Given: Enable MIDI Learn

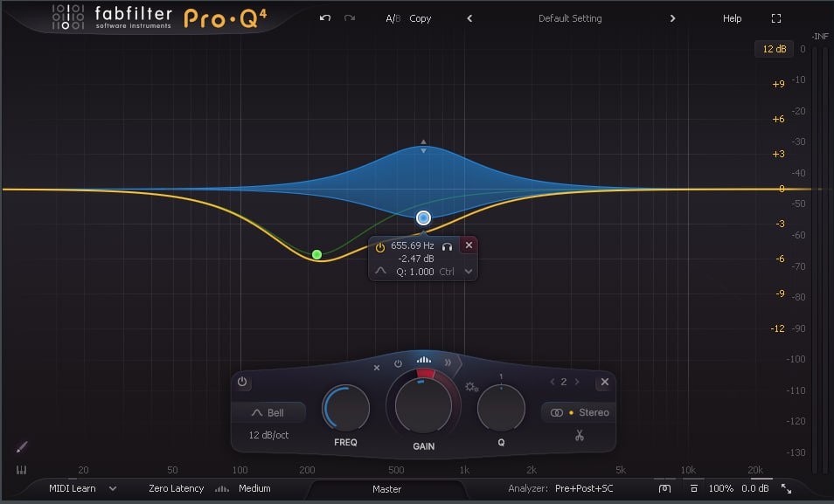Looking at the screenshot, I should tap(73, 488).
